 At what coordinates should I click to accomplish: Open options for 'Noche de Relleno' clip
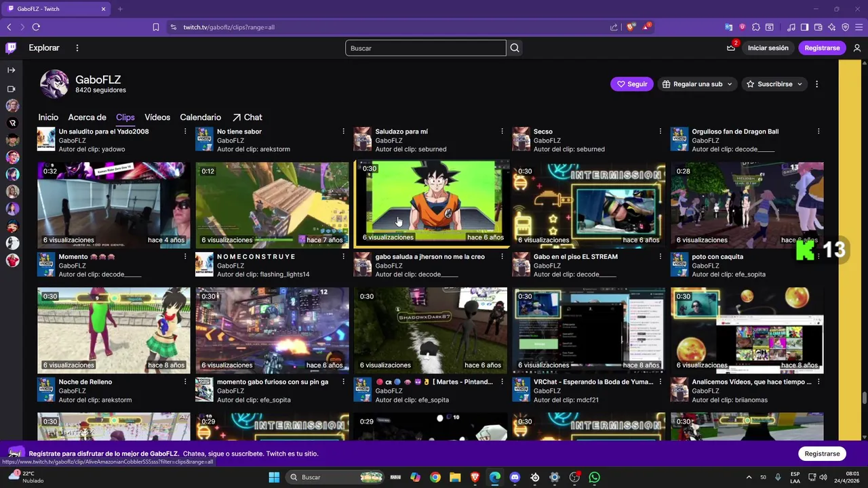click(185, 382)
